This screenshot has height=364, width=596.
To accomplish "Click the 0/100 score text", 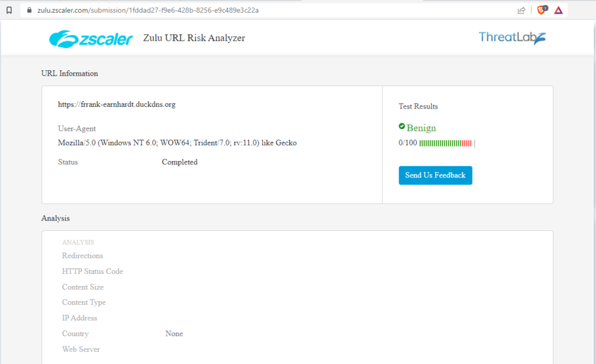I will (407, 143).
